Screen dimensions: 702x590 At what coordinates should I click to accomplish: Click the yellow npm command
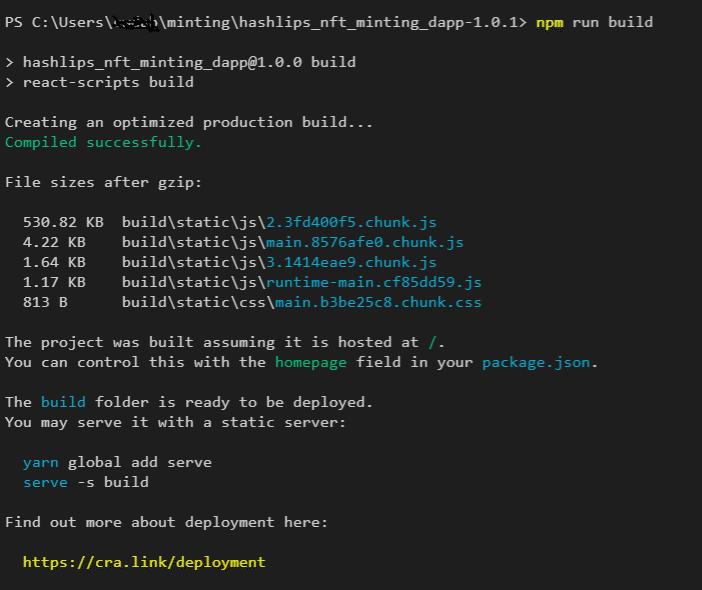click(550, 22)
